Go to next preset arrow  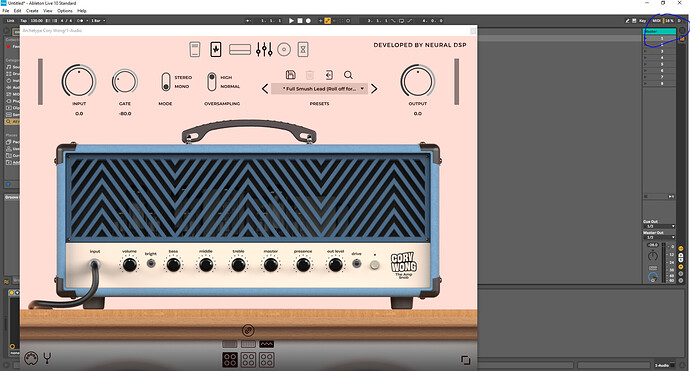tap(374, 89)
